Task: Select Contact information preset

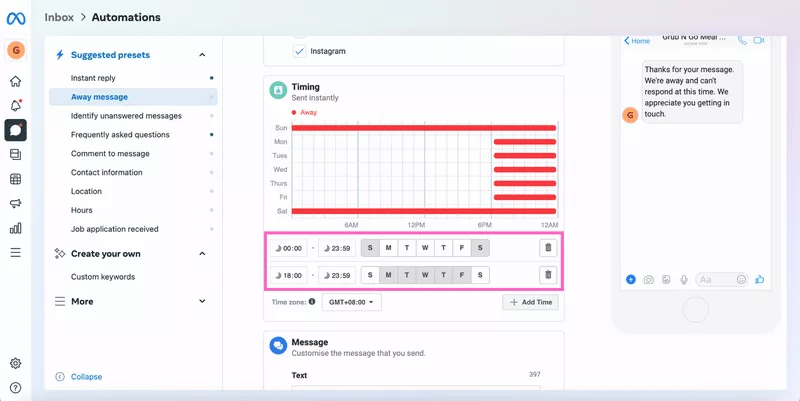Action: [133, 172]
